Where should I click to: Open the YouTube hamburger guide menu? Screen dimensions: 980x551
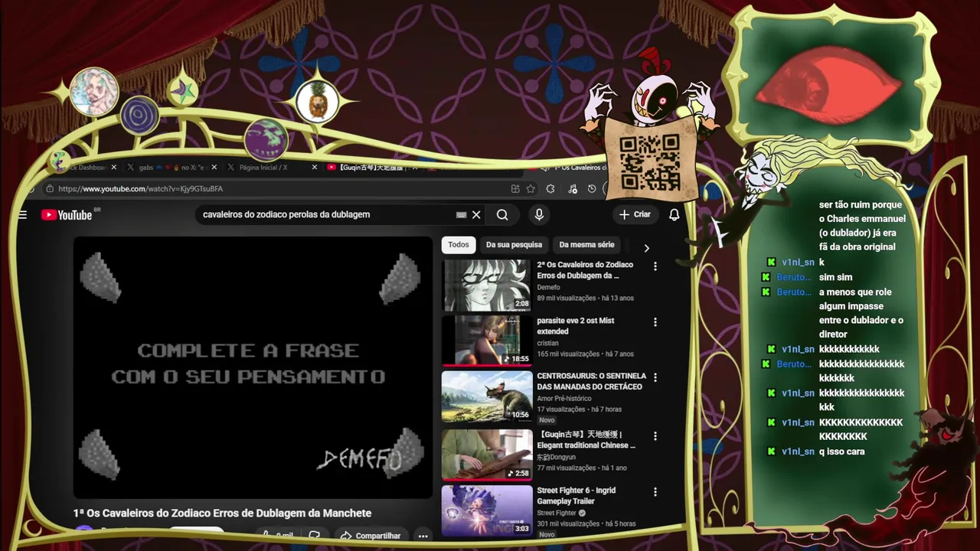coord(22,215)
